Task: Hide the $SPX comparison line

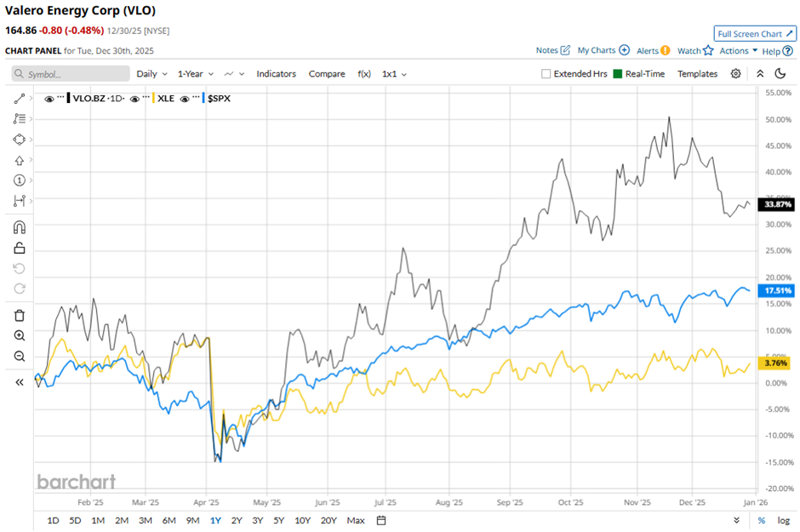Action: 186,99
